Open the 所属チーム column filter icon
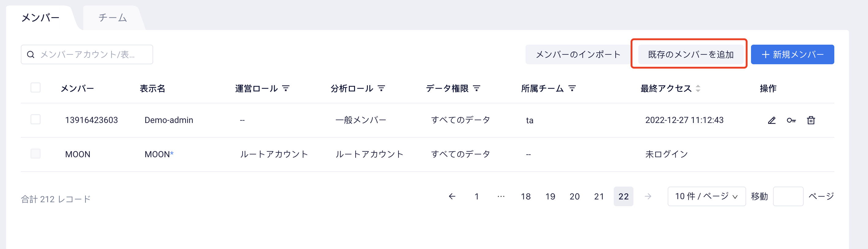This screenshot has height=249, width=868. (572, 88)
